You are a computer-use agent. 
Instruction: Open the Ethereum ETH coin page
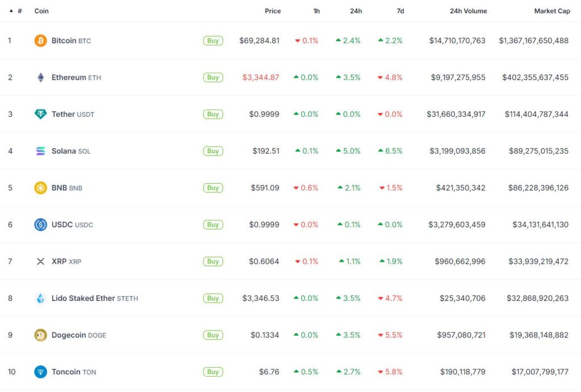(76, 78)
